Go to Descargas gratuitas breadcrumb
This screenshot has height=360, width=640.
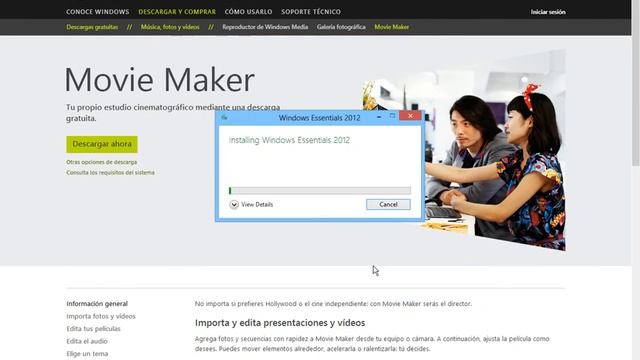pos(92,27)
